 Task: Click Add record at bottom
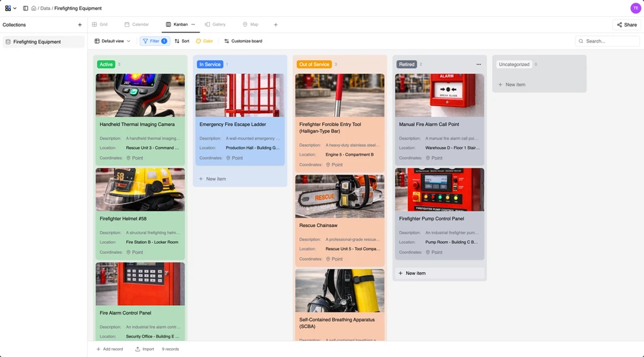click(110, 349)
